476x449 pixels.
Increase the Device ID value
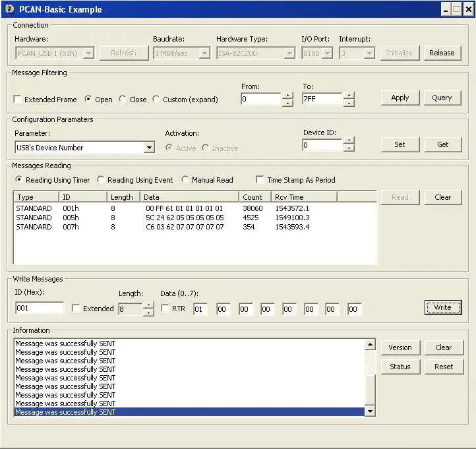[349, 141]
